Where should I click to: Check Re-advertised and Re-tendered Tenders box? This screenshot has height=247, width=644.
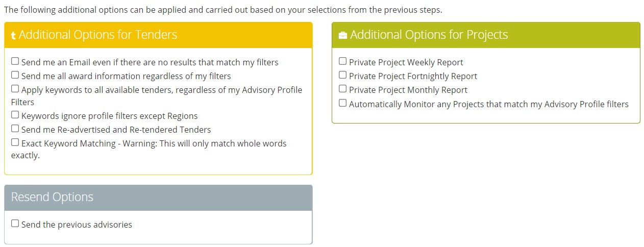click(15, 129)
